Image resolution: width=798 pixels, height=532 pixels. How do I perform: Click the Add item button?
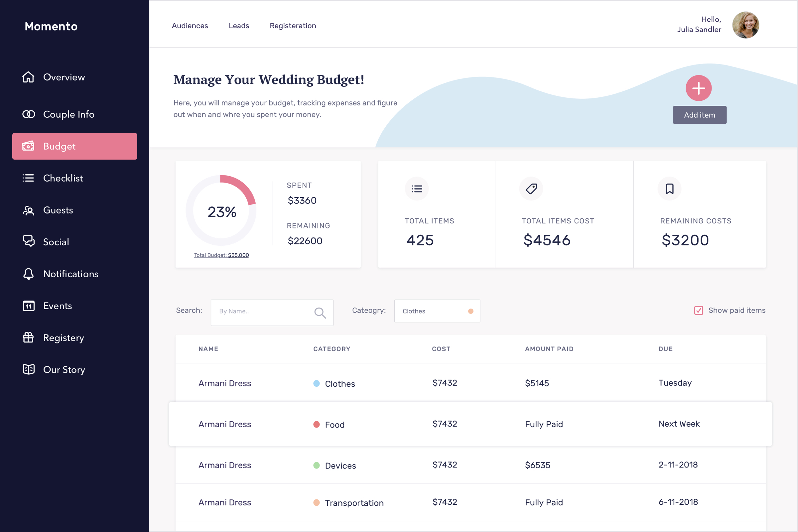click(x=699, y=115)
